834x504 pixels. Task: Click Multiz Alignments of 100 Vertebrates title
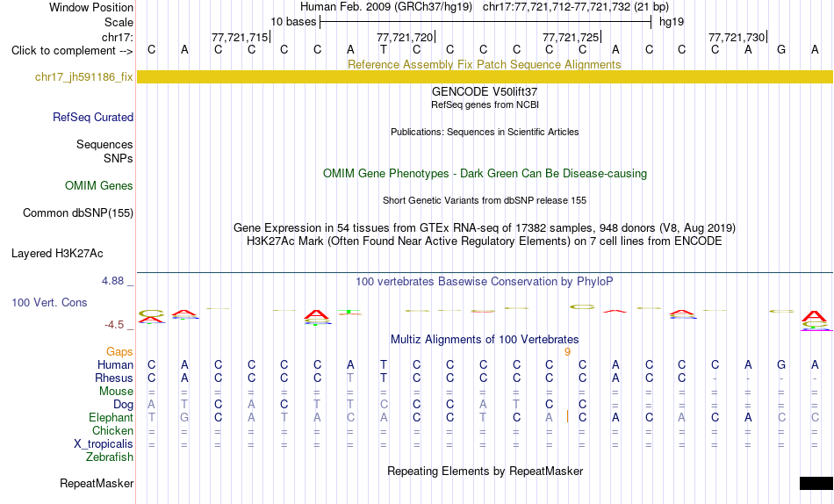[x=485, y=340]
